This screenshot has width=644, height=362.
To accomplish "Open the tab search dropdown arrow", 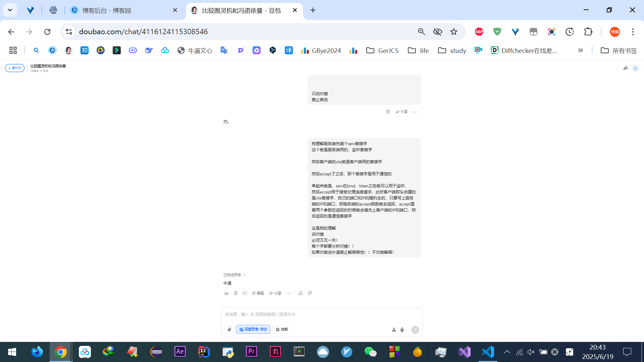I will 10,10.
